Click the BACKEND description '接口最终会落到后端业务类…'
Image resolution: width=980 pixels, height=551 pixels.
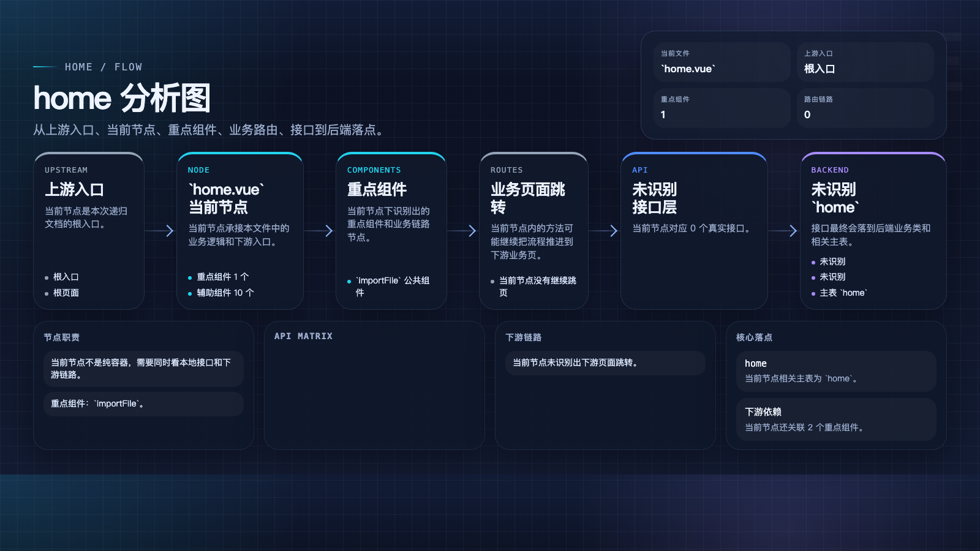click(871, 235)
